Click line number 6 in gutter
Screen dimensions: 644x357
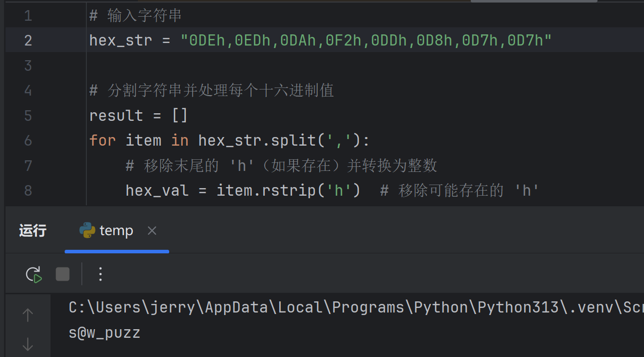pyautogui.click(x=28, y=140)
